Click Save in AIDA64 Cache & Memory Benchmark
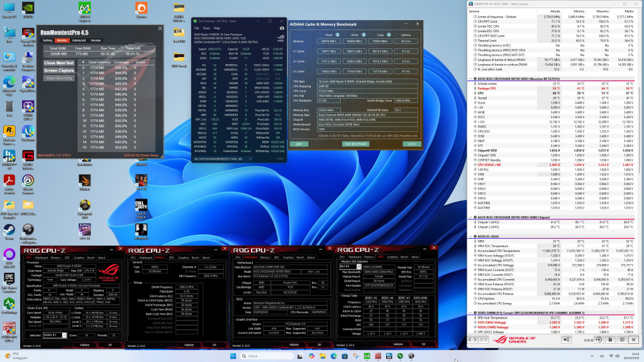Image resolution: width=644 pixels, height=362 pixels. point(299,144)
